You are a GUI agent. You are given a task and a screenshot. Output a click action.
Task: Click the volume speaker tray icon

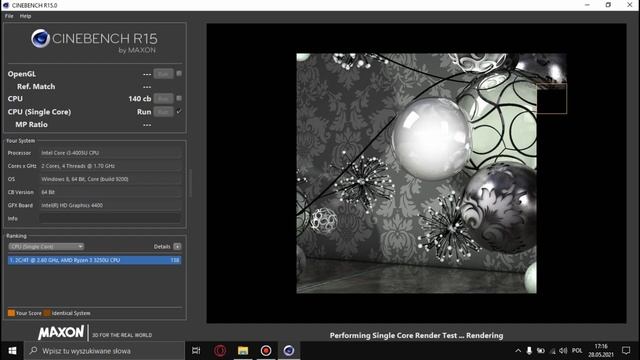(564, 351)
